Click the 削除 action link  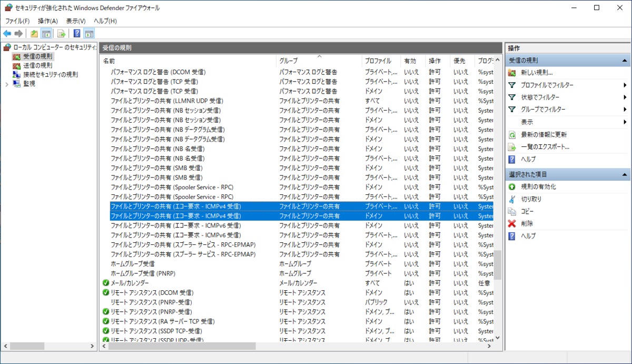click(x=527, y=223)
